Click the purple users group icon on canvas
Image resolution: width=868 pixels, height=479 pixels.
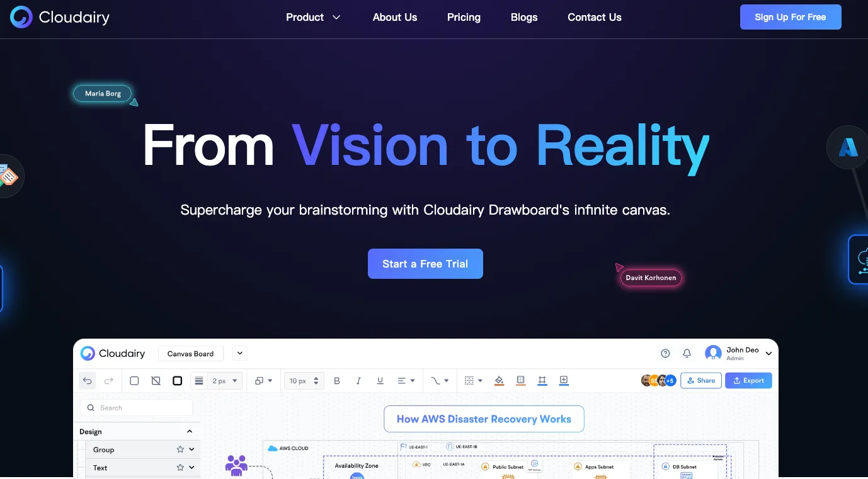tap(236, 465)
